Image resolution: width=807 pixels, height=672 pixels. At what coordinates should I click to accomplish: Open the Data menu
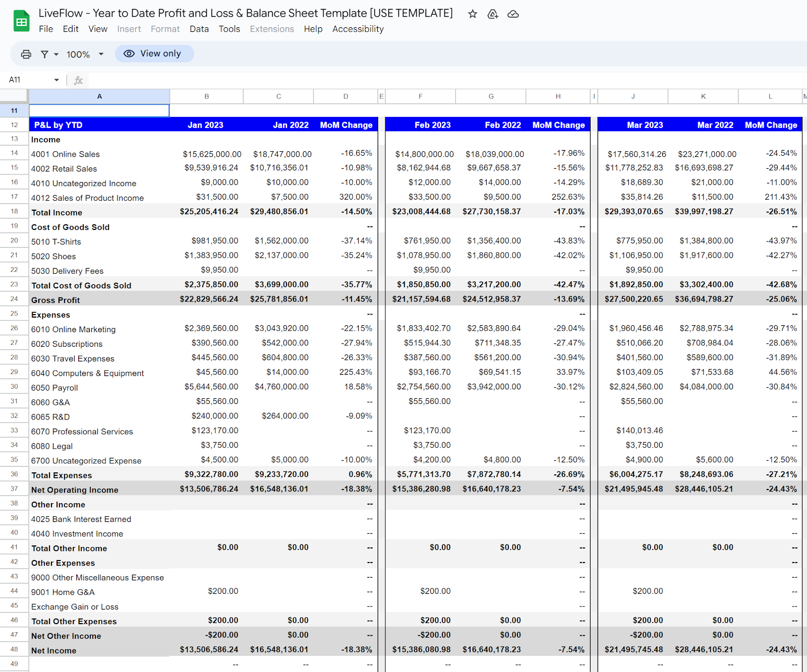coord(199,29)
